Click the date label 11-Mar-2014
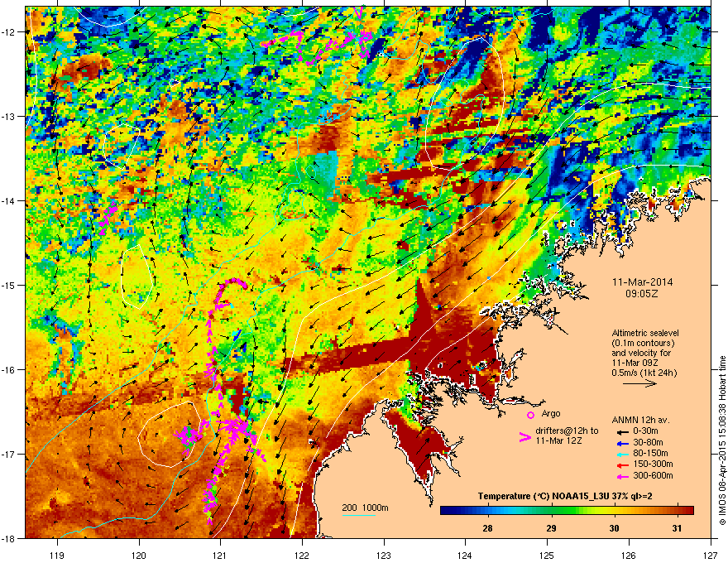This screenshot has height=563, width=728. [643, 282]
